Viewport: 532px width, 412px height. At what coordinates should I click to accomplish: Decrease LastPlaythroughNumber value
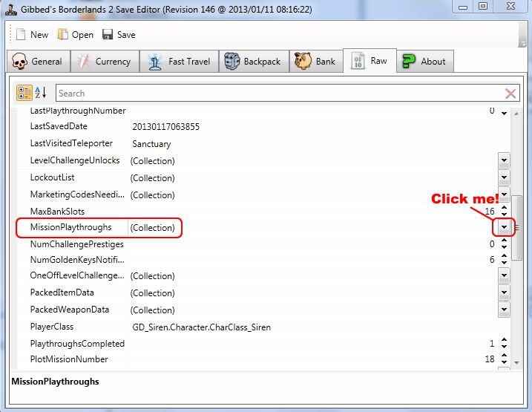[x=505, y=114]
